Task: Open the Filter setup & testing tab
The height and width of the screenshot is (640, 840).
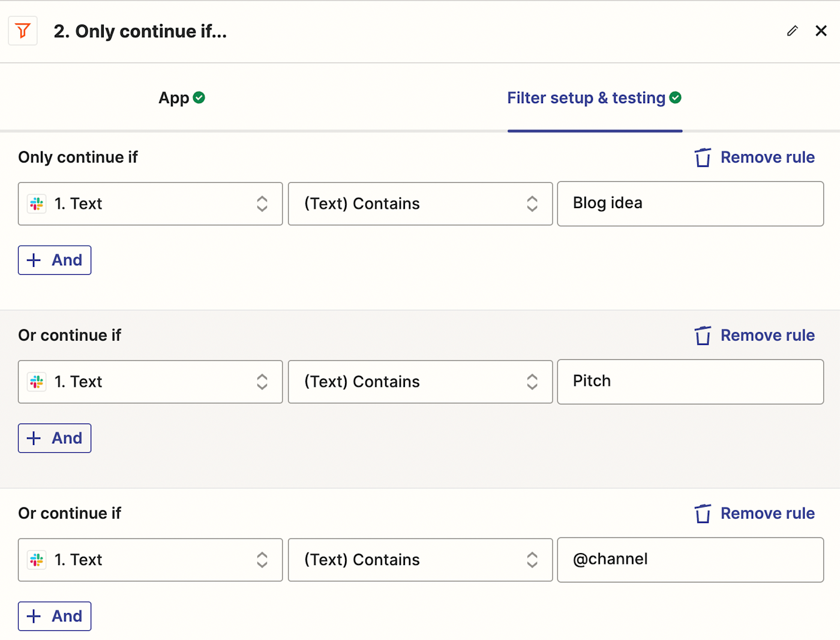Action: [594, 98]
